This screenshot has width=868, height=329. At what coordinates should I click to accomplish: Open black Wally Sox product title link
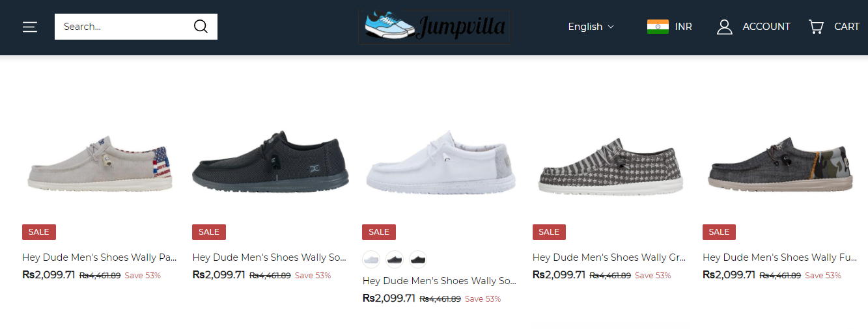coord(270,257)
